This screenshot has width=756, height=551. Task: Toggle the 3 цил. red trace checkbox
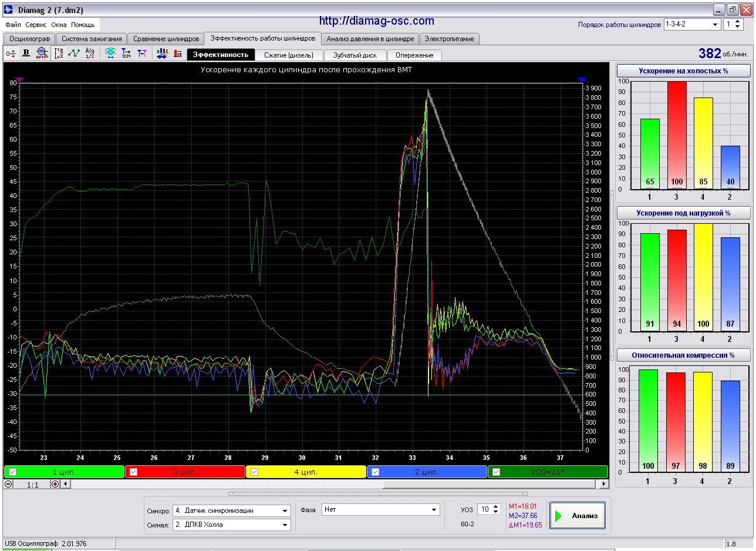click(133, 472)
